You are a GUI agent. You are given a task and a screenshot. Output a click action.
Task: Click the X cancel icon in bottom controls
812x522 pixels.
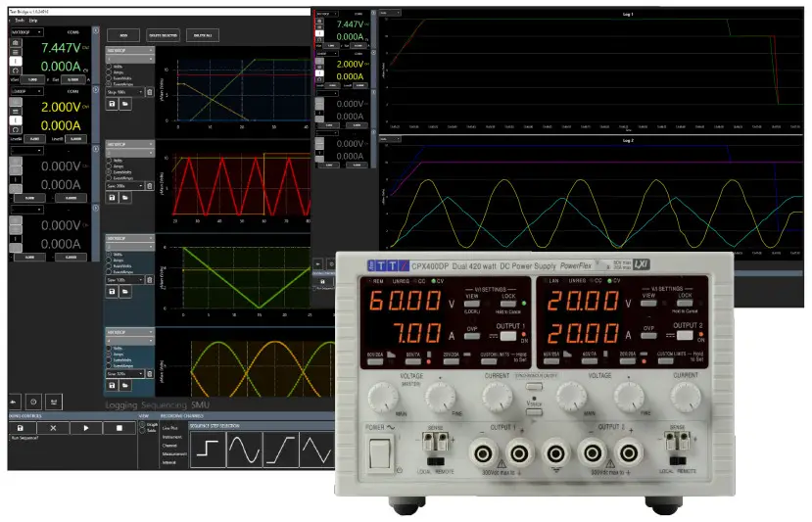tap(53, 428)
